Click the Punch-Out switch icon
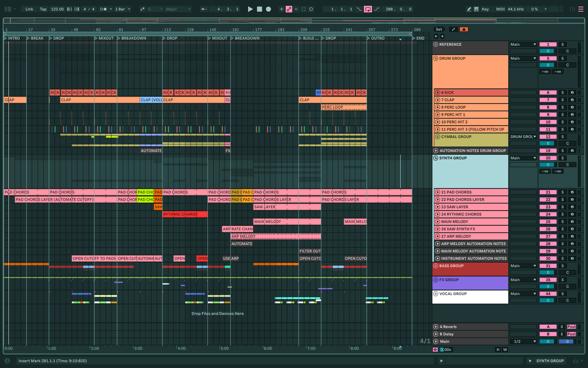The width and height of the screenshot is (588, 368). 377,9
